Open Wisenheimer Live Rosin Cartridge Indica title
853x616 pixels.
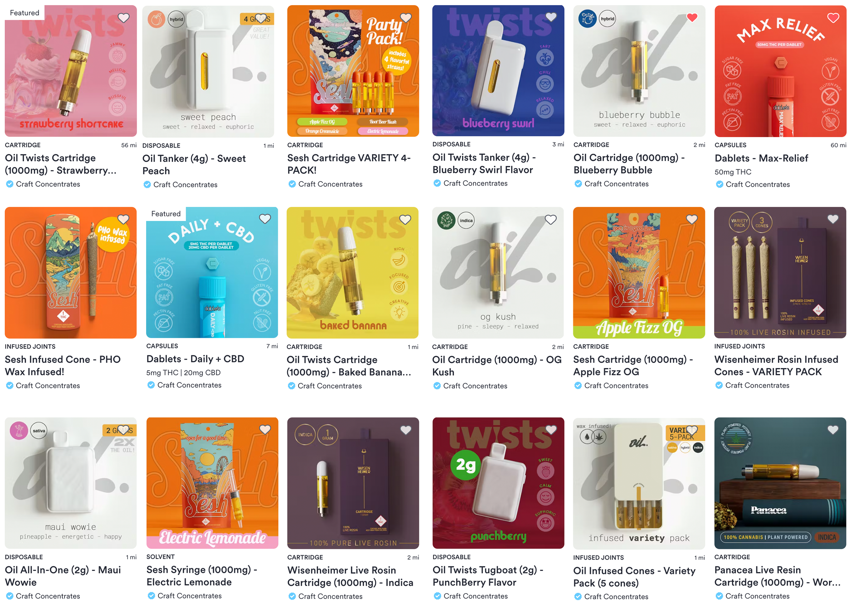click(x=350, y=576)
